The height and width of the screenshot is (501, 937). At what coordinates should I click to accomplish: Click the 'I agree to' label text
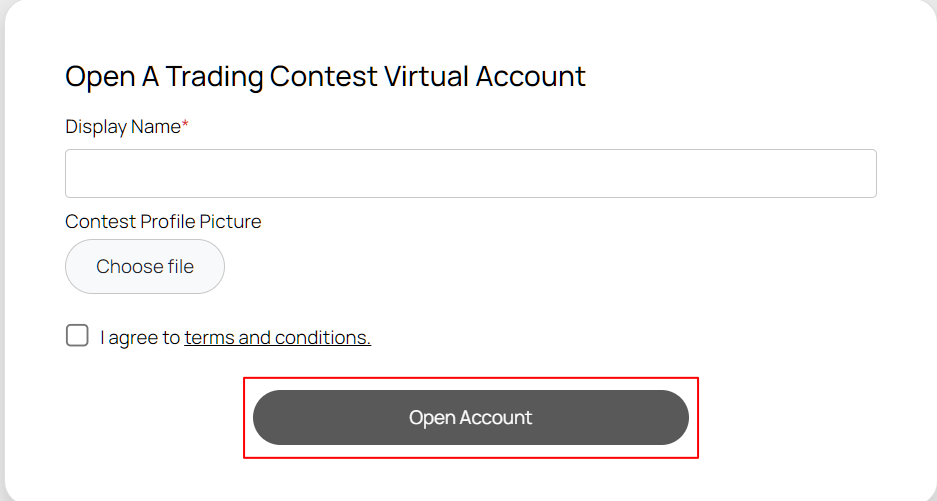coord(140,338)
